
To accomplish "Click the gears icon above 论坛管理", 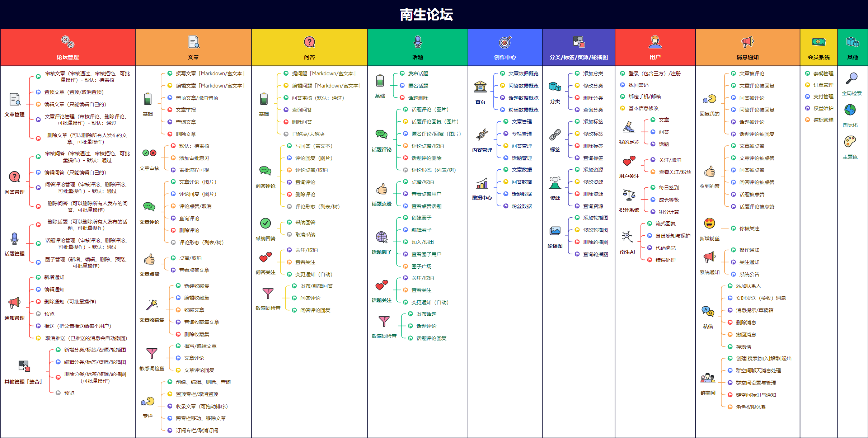I will (x=68, y=42).
